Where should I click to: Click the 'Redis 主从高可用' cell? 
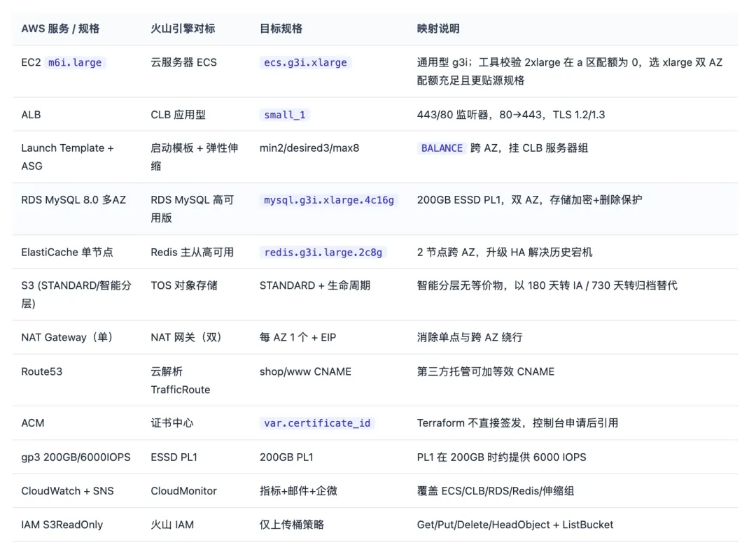coord(192,253)
